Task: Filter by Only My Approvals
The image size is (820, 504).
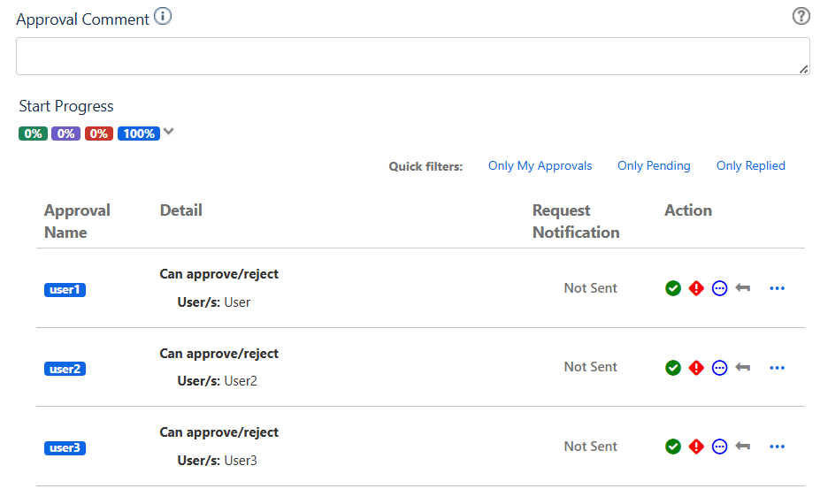Action: tap(540, 165)
